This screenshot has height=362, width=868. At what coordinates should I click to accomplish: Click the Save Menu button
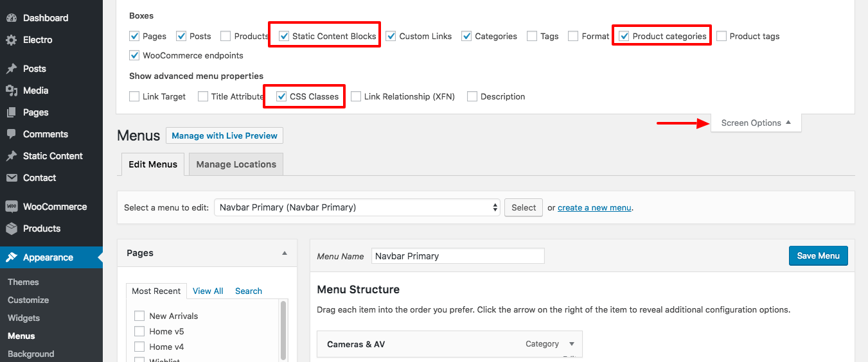818,255
